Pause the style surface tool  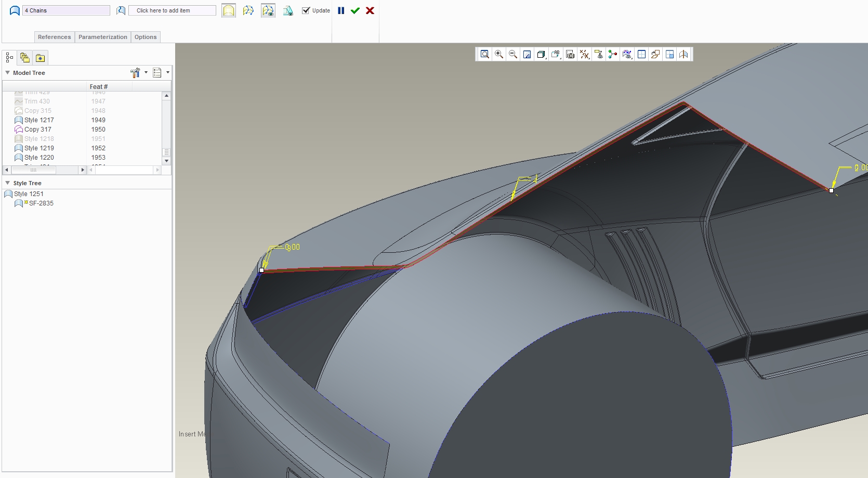341,10
